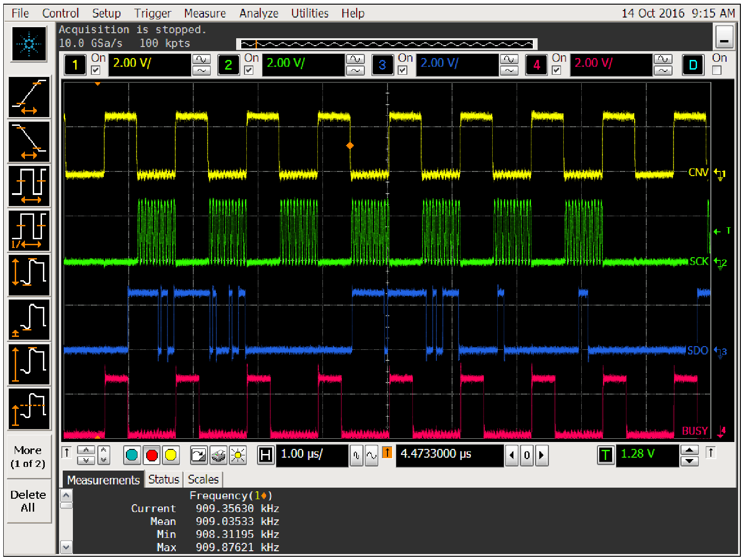Increase the trigger level with up arrow

(x=689, y=450)
